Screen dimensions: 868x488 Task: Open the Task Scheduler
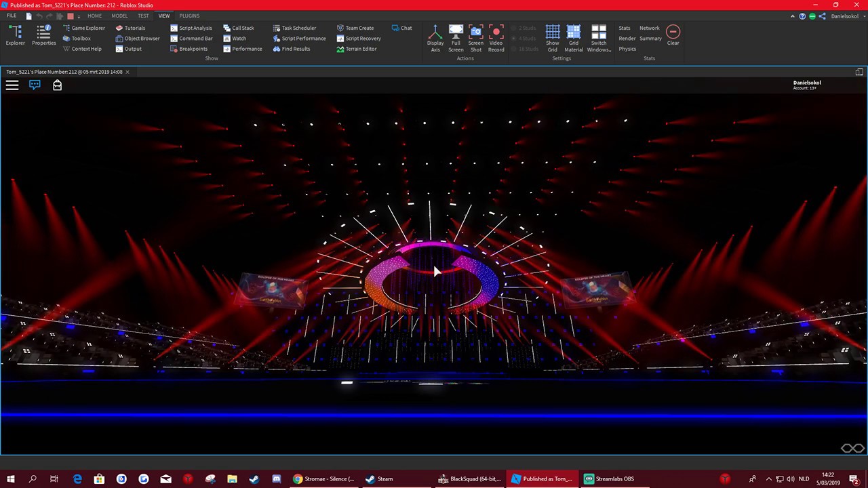(294, 28)
